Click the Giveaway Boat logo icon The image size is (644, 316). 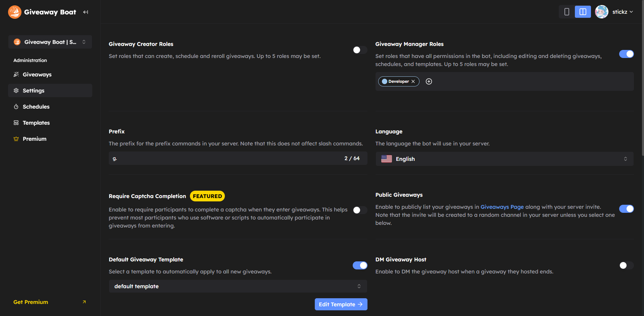pyautogui.click(x=15, y=12)
